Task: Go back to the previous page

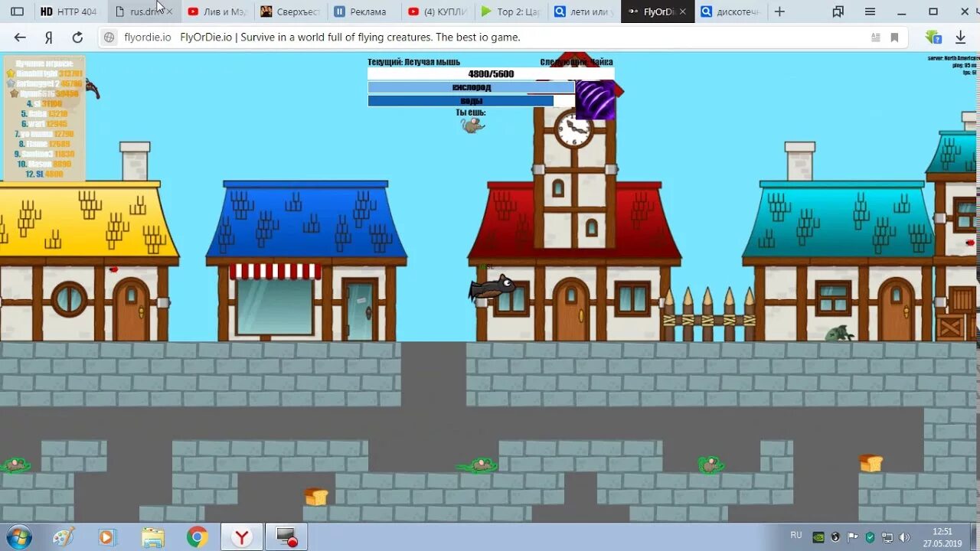Action: (x=20, y=37)
